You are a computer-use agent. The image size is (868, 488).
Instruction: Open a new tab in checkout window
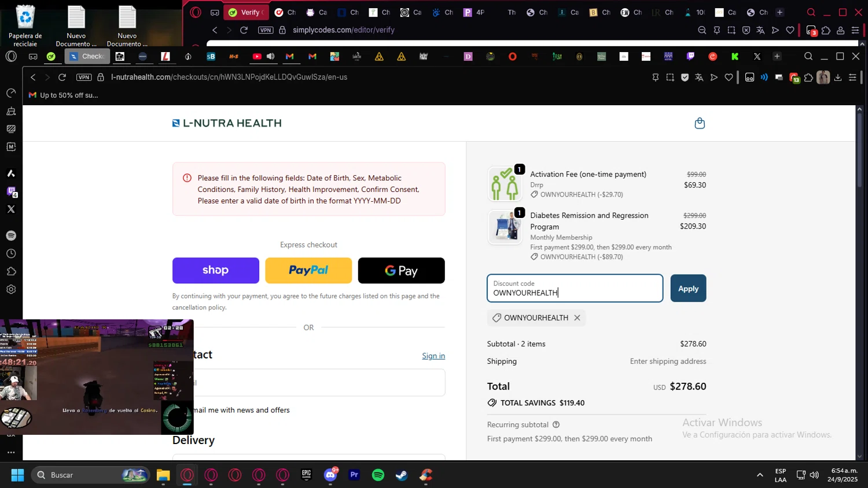pyautogui.click(x=777, y=56)
